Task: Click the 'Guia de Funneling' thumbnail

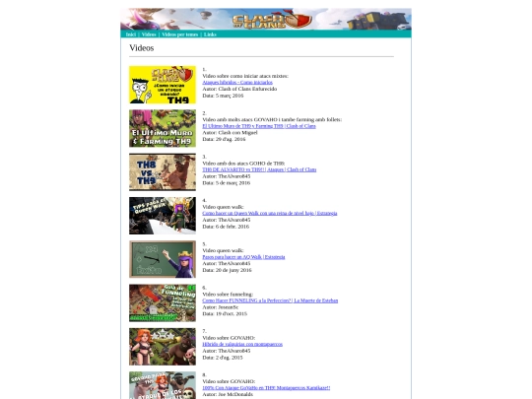Action: pos(163,303)
